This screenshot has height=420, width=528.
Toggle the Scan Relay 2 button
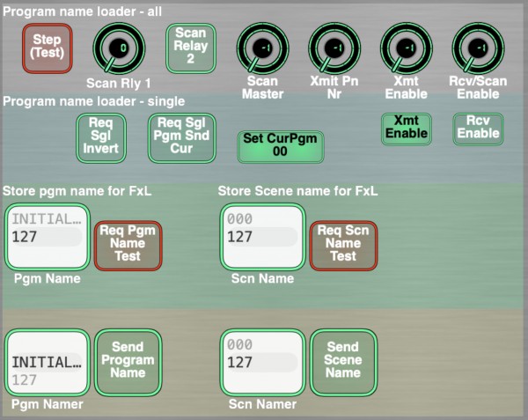coord(191,48)
